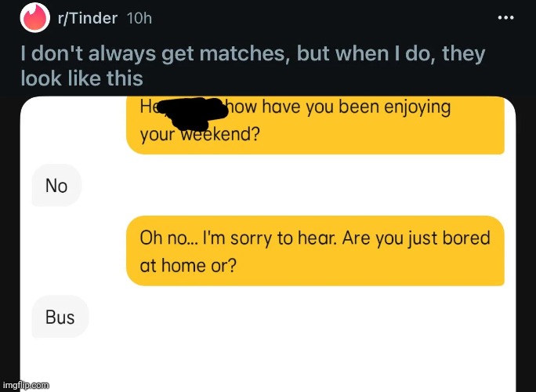Click the word 'weekend?' in first message
This screenshot has width=536, height=392.
219,134
